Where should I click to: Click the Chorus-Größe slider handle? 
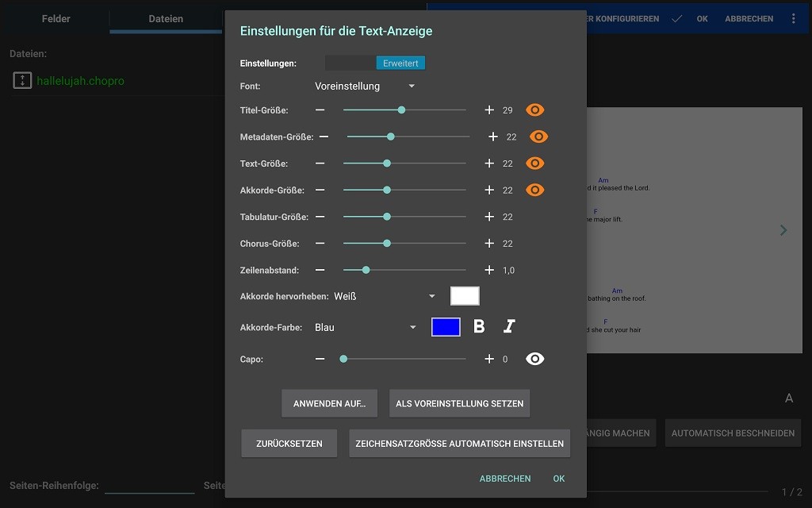point(387,243)
